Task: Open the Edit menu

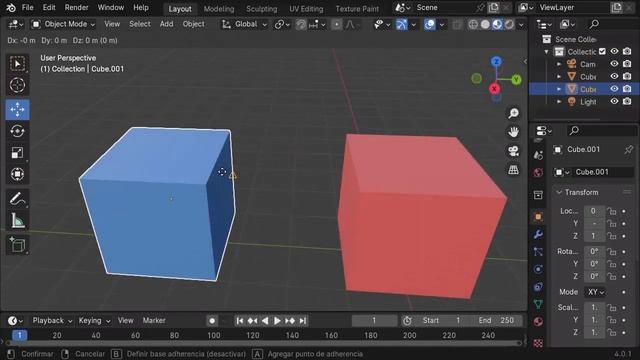Action: pyautogui.click(x=49, y=7)
